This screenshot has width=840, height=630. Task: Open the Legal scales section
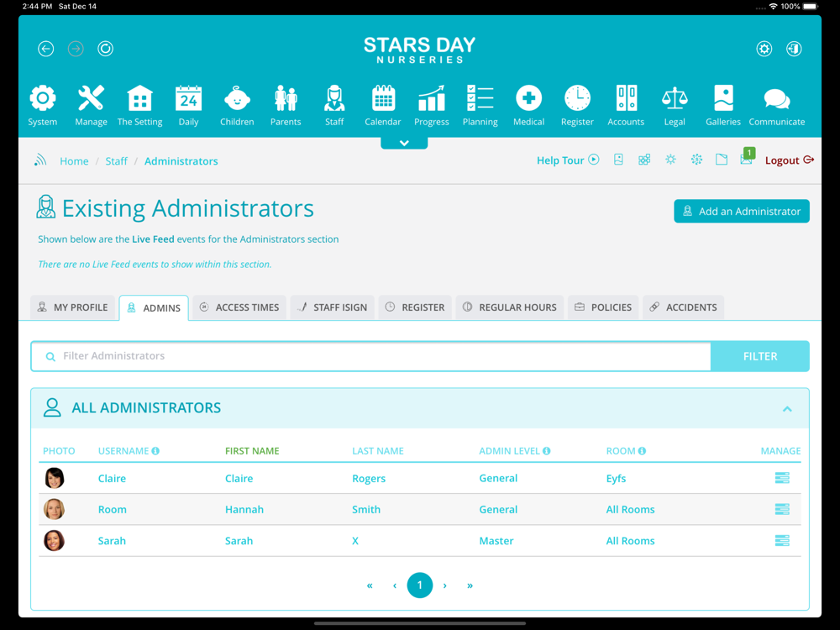point(675,106)
